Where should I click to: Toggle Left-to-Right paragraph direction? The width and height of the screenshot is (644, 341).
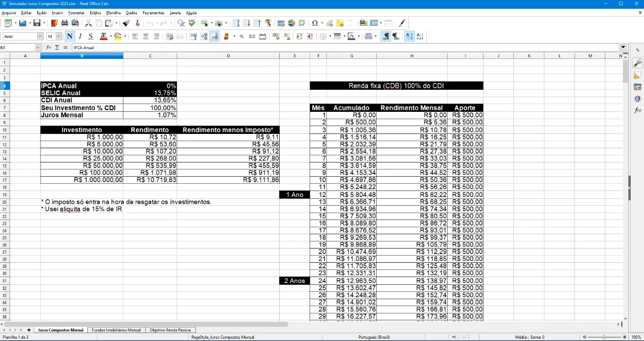coord(385,36)
